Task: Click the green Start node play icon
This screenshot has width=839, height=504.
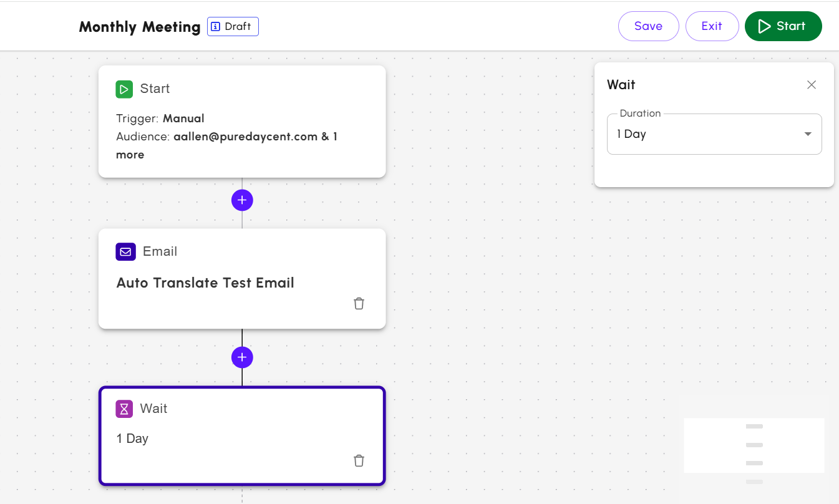Action: tap(124, 89)
